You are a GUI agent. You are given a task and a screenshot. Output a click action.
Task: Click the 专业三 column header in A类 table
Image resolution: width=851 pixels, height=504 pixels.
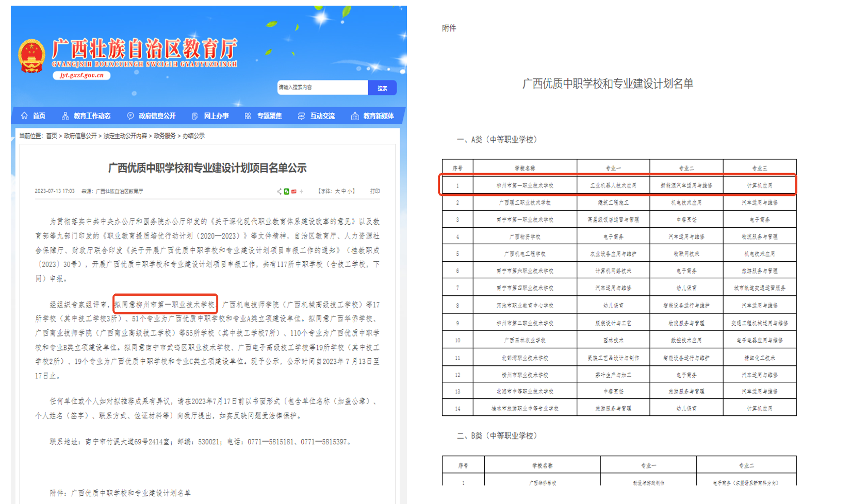759,169
